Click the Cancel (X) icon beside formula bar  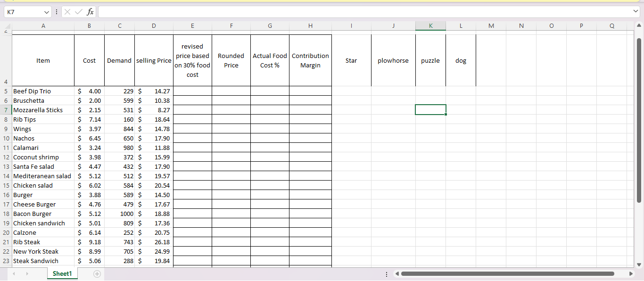coord(67,12)
